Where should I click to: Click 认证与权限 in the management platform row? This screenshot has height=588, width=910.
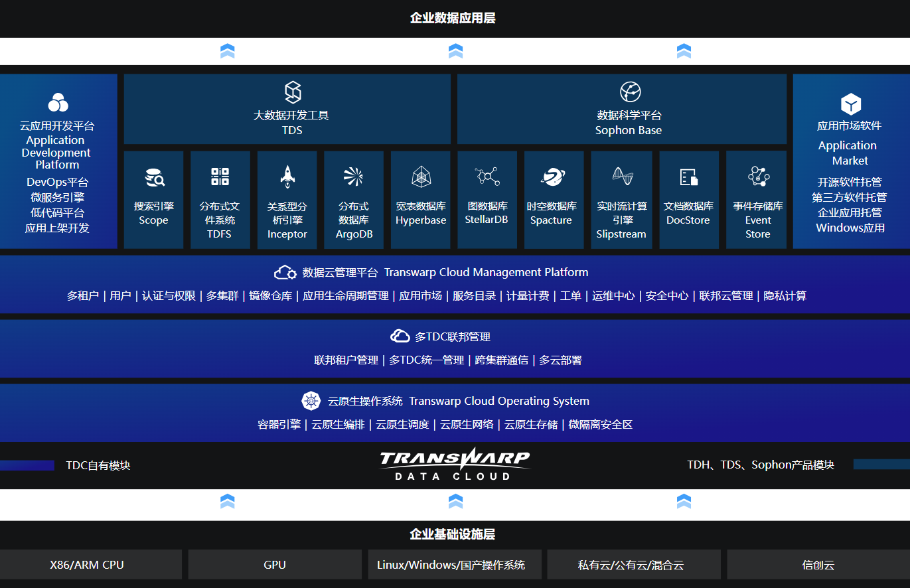click(169, 295)
